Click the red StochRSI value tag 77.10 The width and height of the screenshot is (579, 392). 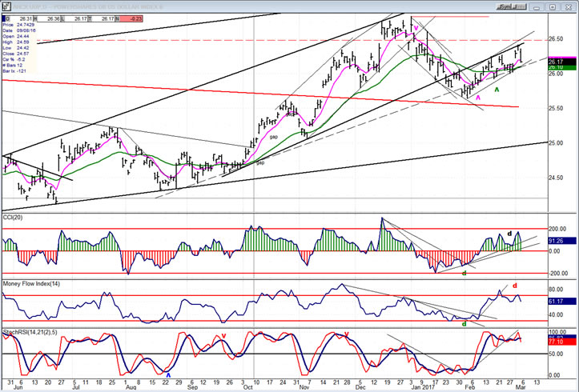click(x=557, y=342)
